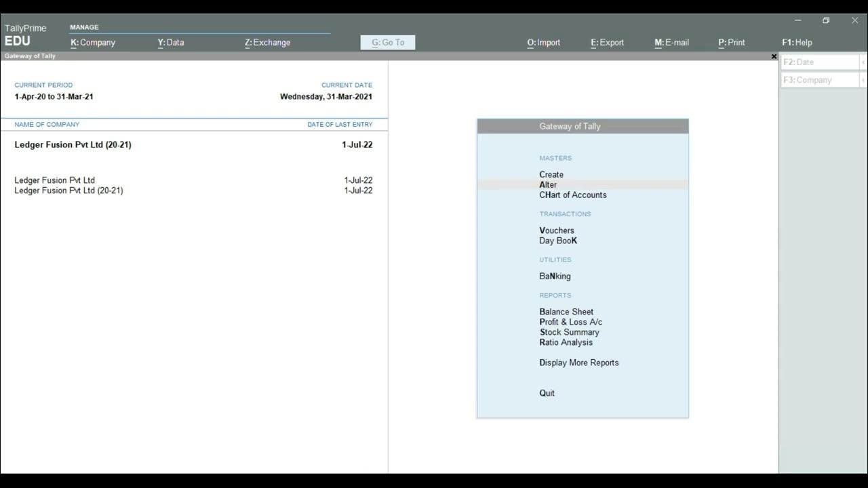
Task: Open the M: E-mail menu
Action: tap(671, 42)
